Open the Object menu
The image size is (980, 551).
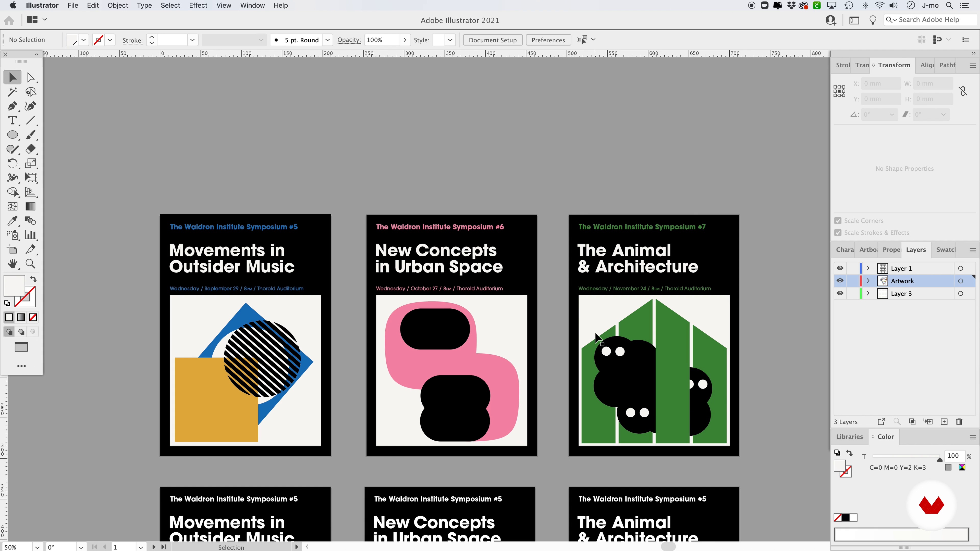click(x=118, y=5)
